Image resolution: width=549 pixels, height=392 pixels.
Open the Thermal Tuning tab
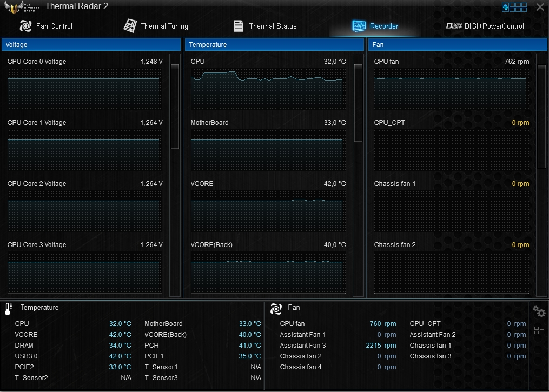[156, 26]
